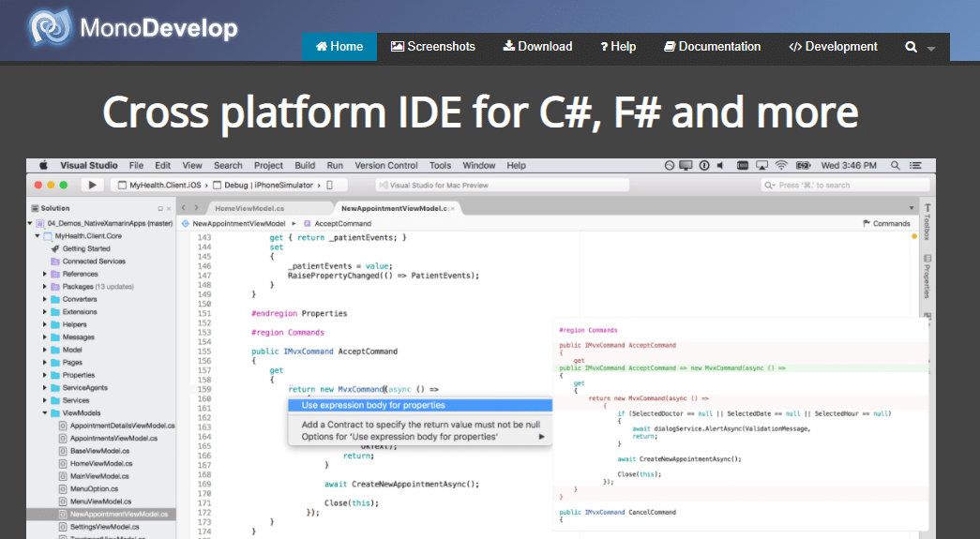Viewport: 980px width, 539px height.
Task: Click the editor forward navigation arrow
Action: coord(196,207)
